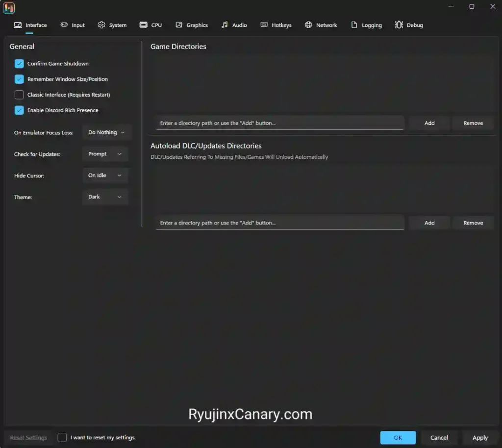Remove the Autoload DLC/Updates directory

(473, 223)
